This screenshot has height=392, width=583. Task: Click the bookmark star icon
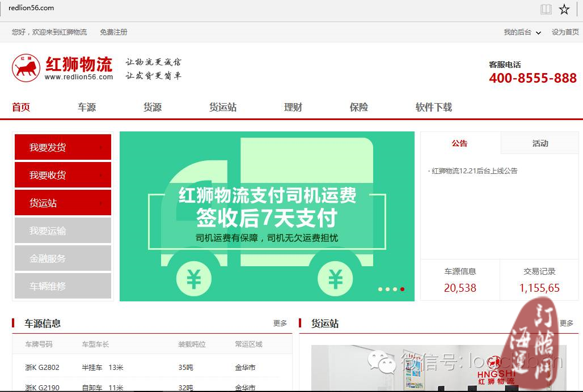click(564, 9)
